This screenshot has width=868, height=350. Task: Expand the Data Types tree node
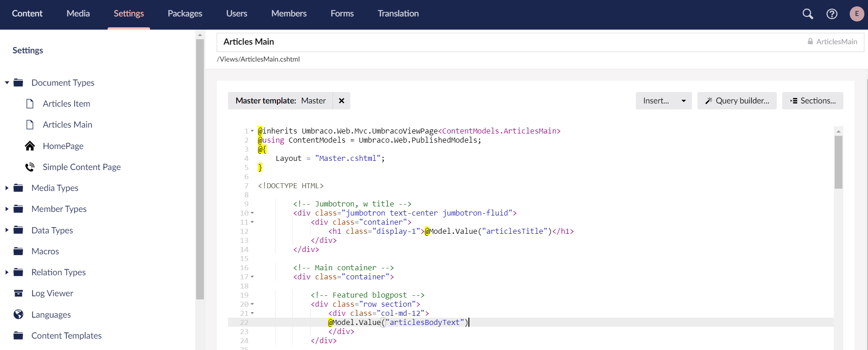[x=7, y=230]
